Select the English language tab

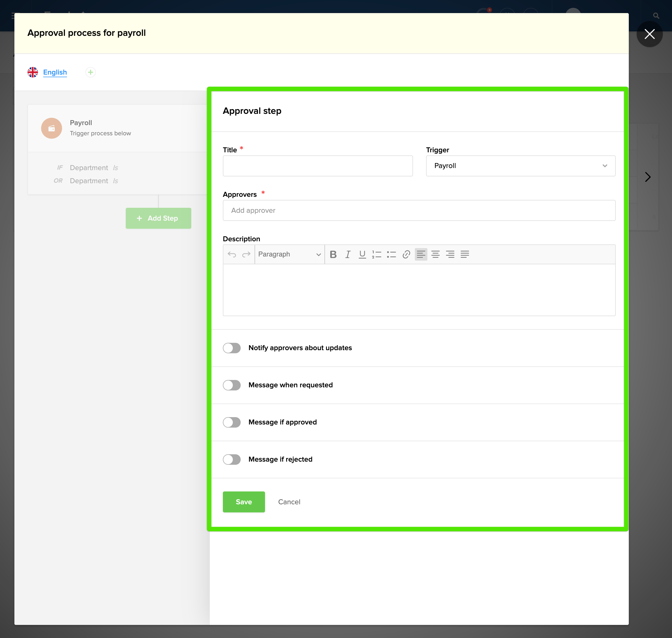pyautogui.click(x=55, y=72)
